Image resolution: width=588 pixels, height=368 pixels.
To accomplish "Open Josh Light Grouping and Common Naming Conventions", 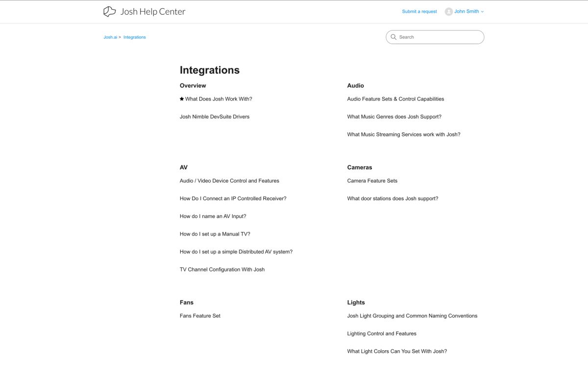I will pos(412,316).
